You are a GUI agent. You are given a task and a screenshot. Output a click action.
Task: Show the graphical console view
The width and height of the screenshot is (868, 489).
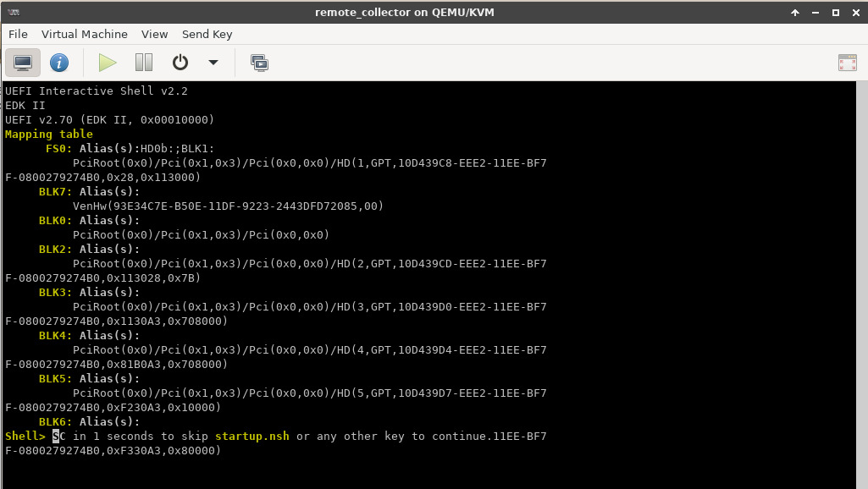23,63
